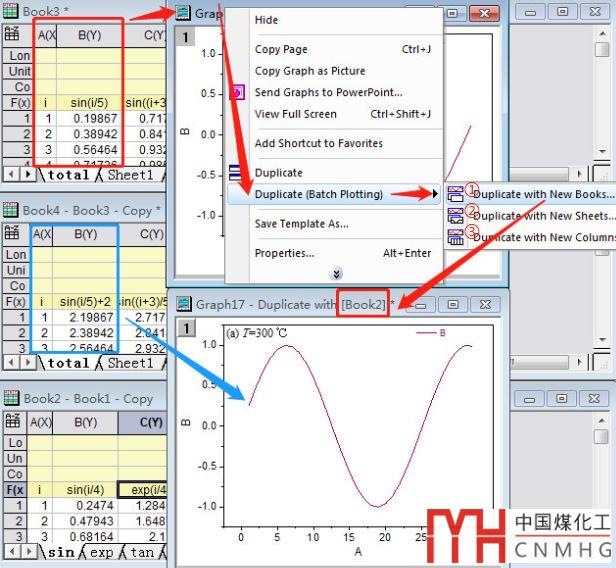Restore the Graph17 window with middle button
The image size is (616, 568).
click(x=453, y=304)
